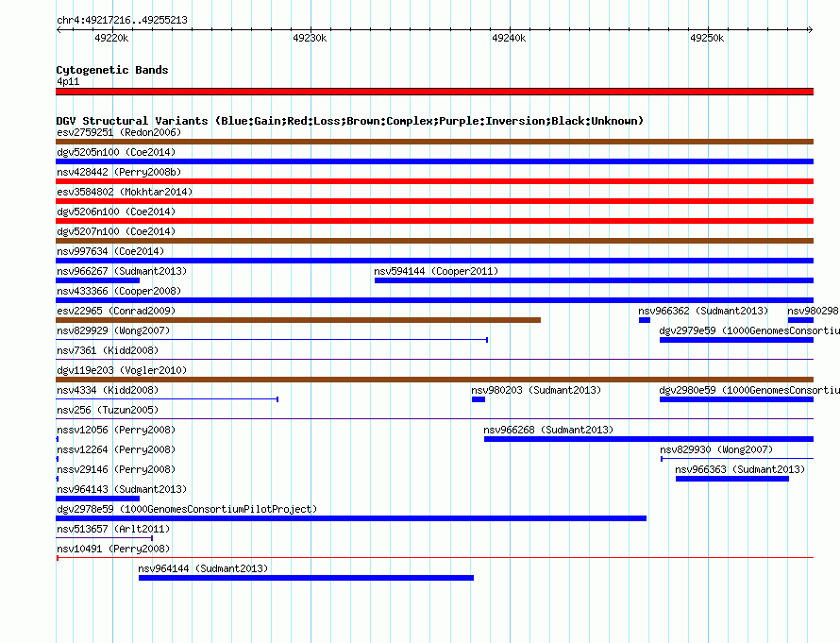
Task: Open variant nsv964143 (Sudmant2013)
Action: point(122,489)
